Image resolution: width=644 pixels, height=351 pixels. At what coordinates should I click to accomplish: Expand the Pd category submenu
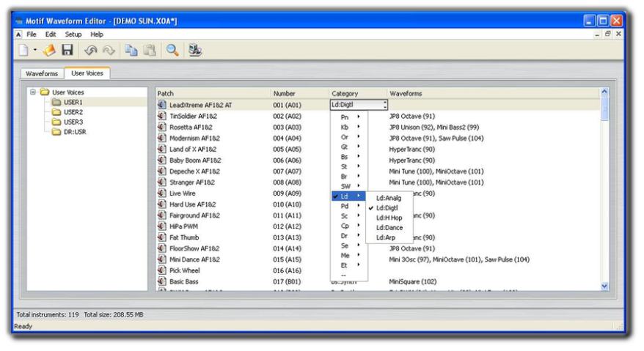349,206
